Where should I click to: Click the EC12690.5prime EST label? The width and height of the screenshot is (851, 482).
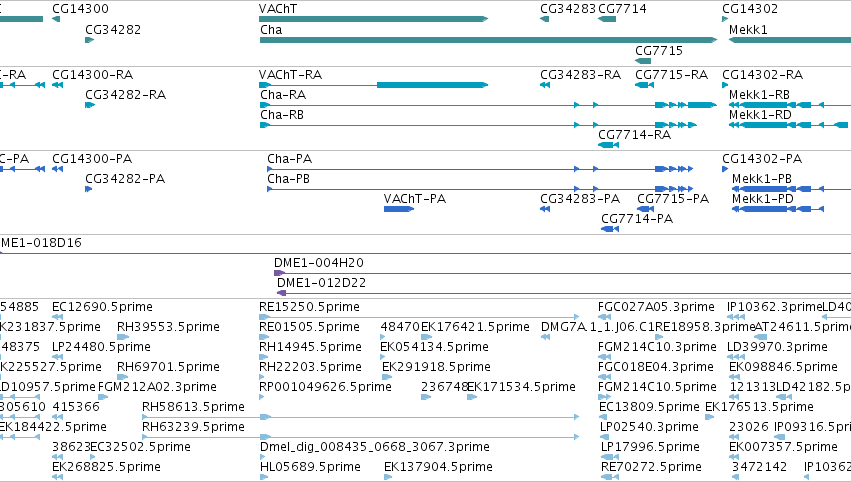tap(103, 307)
